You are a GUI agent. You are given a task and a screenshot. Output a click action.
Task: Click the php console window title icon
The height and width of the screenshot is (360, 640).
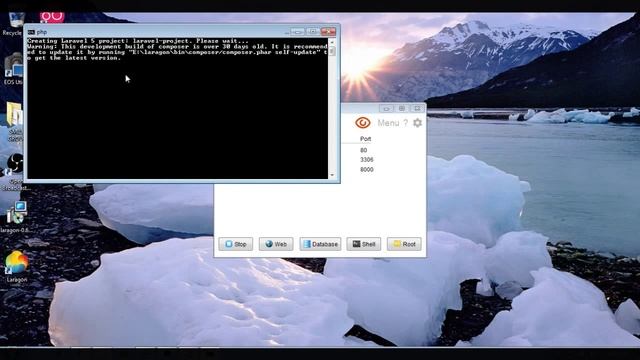(31, 32)
